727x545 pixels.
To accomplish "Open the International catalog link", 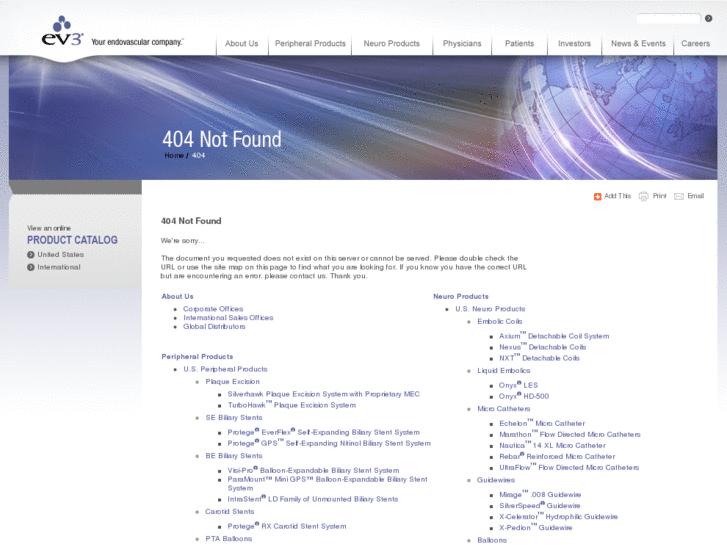I will 59,267.
